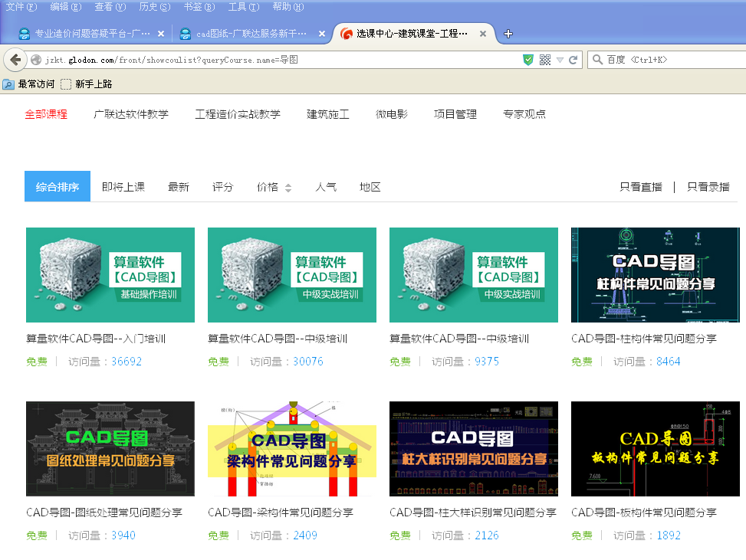Screen dimensions: 746x560
Task: Open the 柱构件常见问题分享 thumbnail
Action: pyautogui.click(x=656, y=275)
